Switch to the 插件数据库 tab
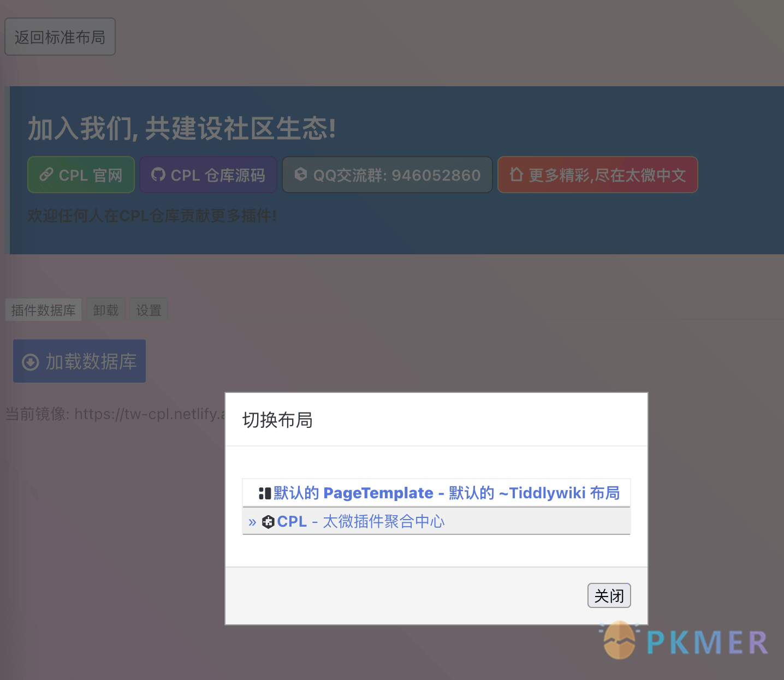Screen dimensions: 784x680 44,310
